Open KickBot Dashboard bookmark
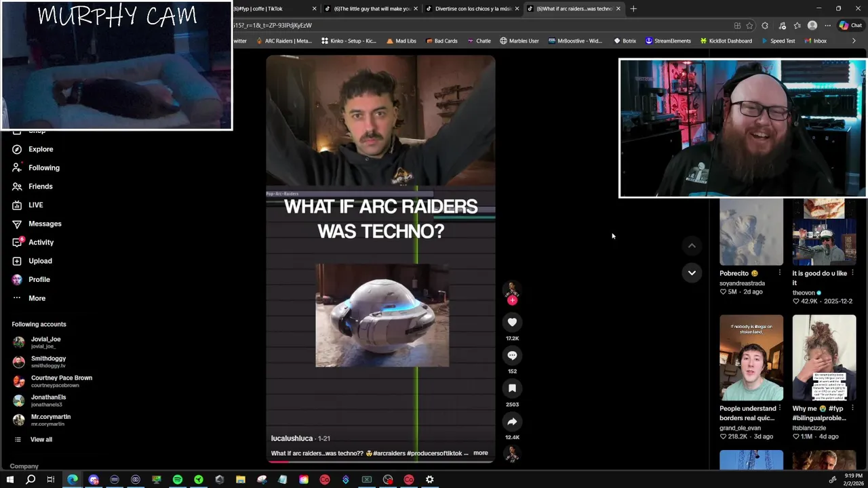The width and height of the screenshot is (868, 488). pyautogui.click(x=726, y=41)
